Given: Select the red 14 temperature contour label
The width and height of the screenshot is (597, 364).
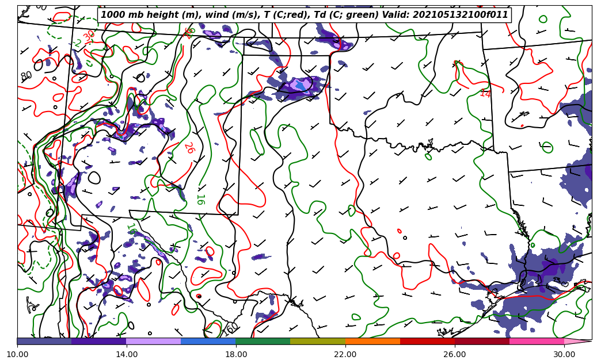Looking at the screenshot, I should pyautogui.click(x=485, y=93).
